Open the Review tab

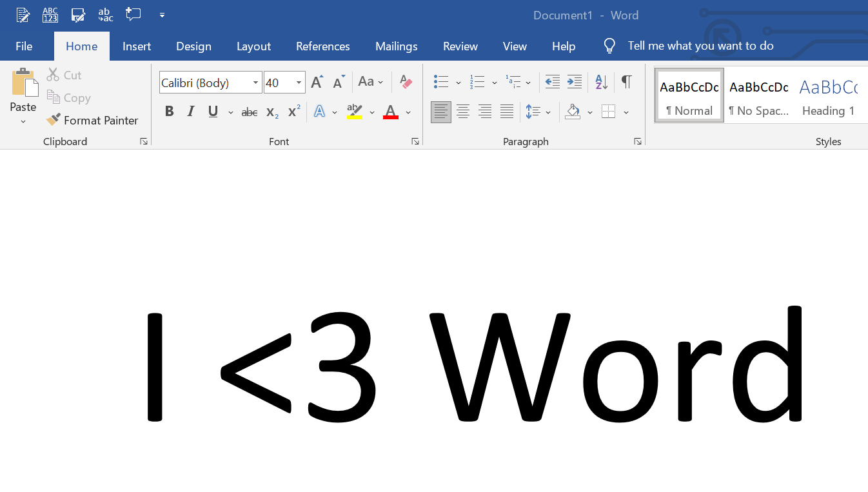(460, 46)
